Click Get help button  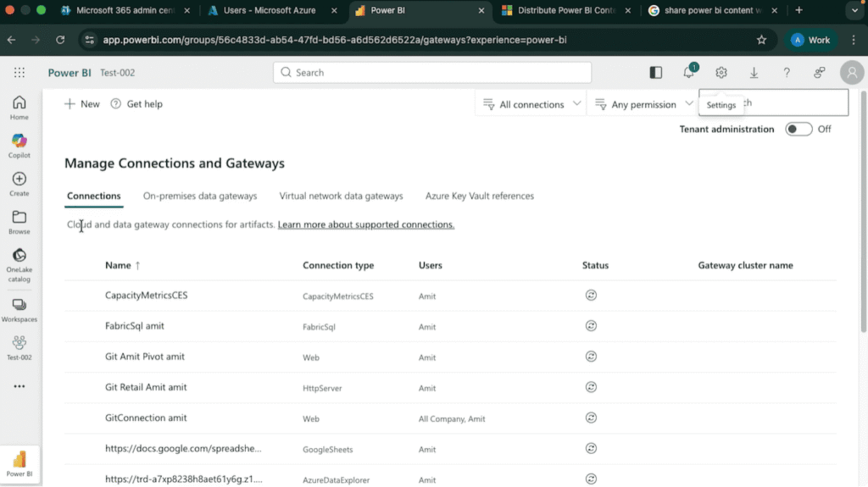[136, 104]
